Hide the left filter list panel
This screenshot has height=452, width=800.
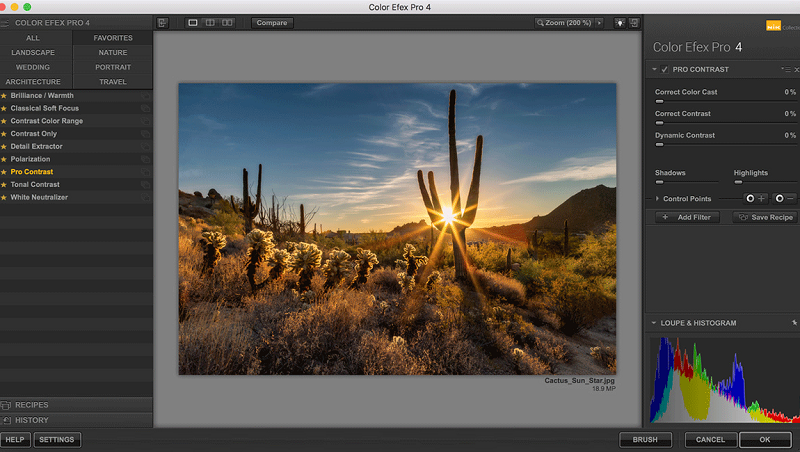pyautogui.click(x=162, y=22)
